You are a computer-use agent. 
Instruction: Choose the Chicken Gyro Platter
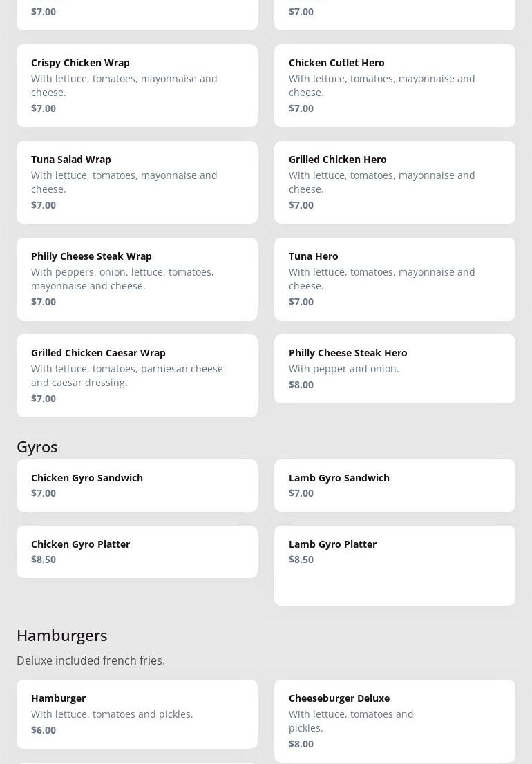[137, 552]
